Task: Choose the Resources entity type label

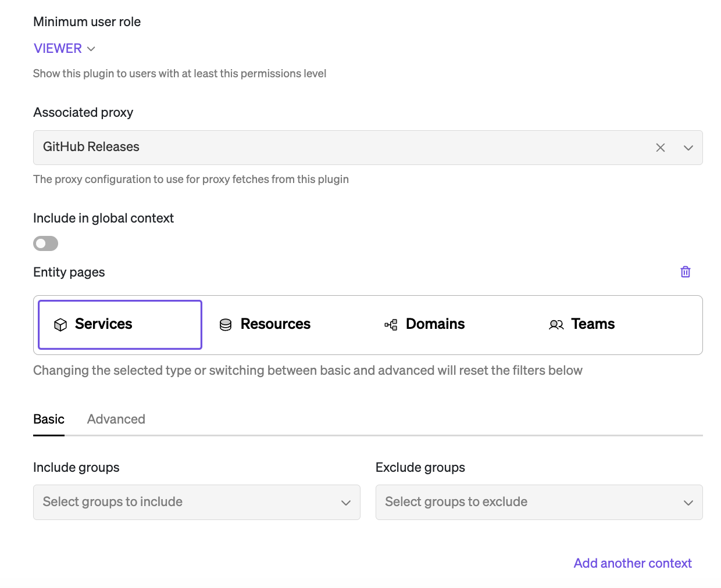Action: (x=276, y=324)
